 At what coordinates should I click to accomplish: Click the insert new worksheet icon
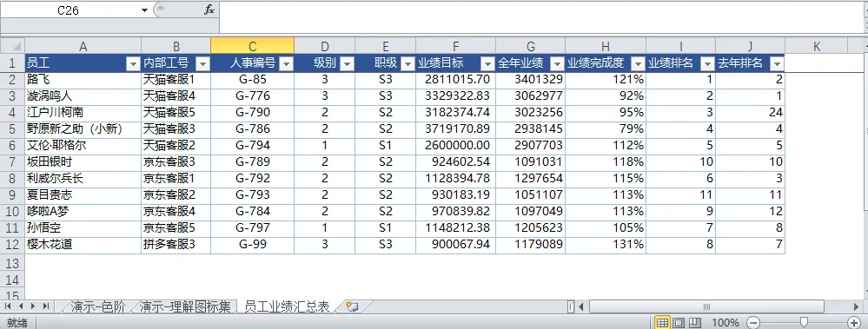tap(353, 306)
